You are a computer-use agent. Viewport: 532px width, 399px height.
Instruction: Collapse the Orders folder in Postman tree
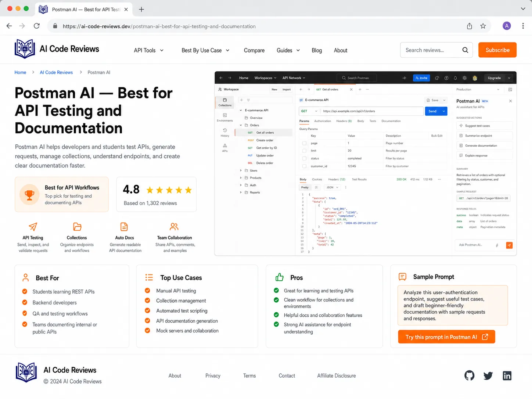tap(241, 125)
